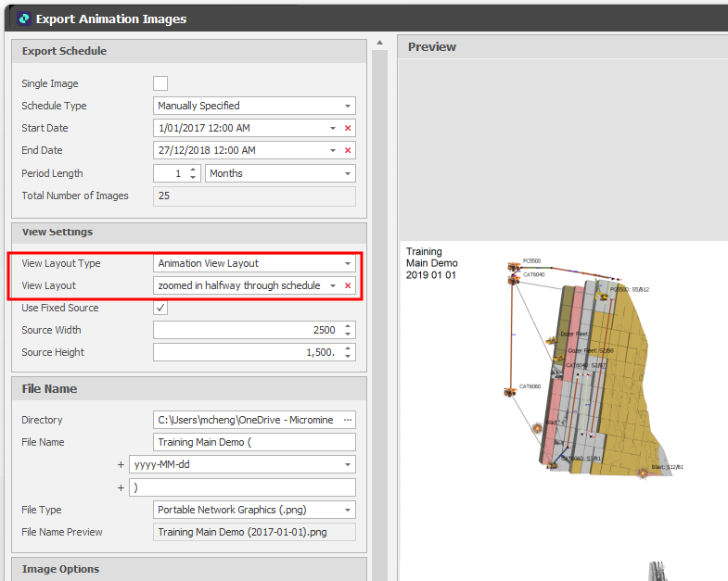This screenshot has width=728, height=581.
Task: Increase Period Length using up arrow
Action: point(193,170)
